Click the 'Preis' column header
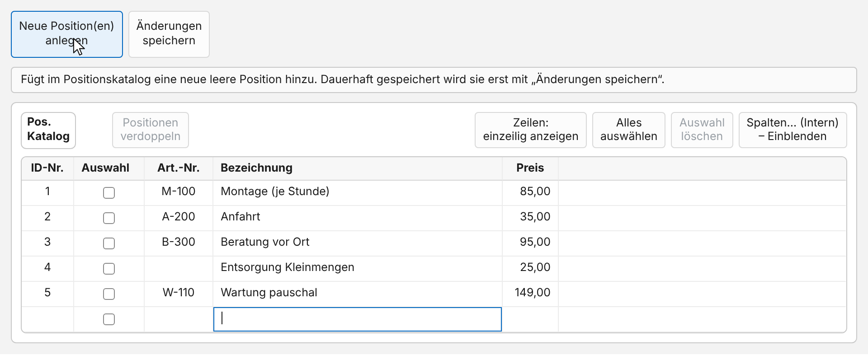Screen dimensions: 868x355 click(x=530, y=168)
